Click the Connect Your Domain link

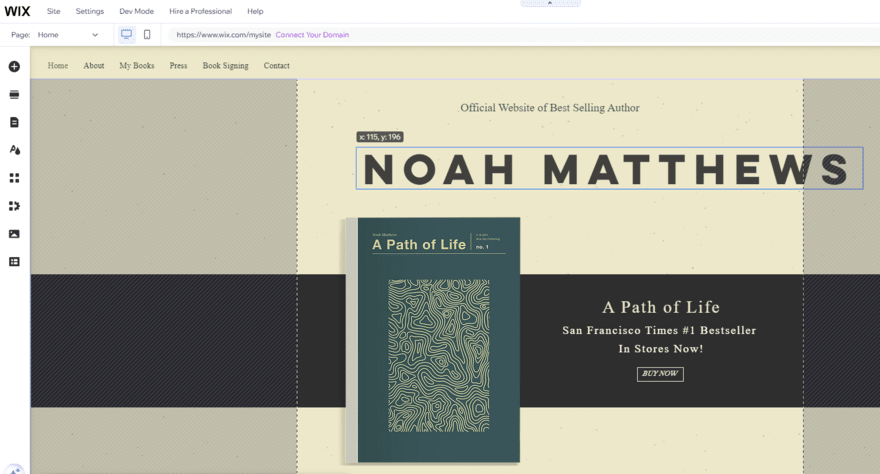pos(312,35)
